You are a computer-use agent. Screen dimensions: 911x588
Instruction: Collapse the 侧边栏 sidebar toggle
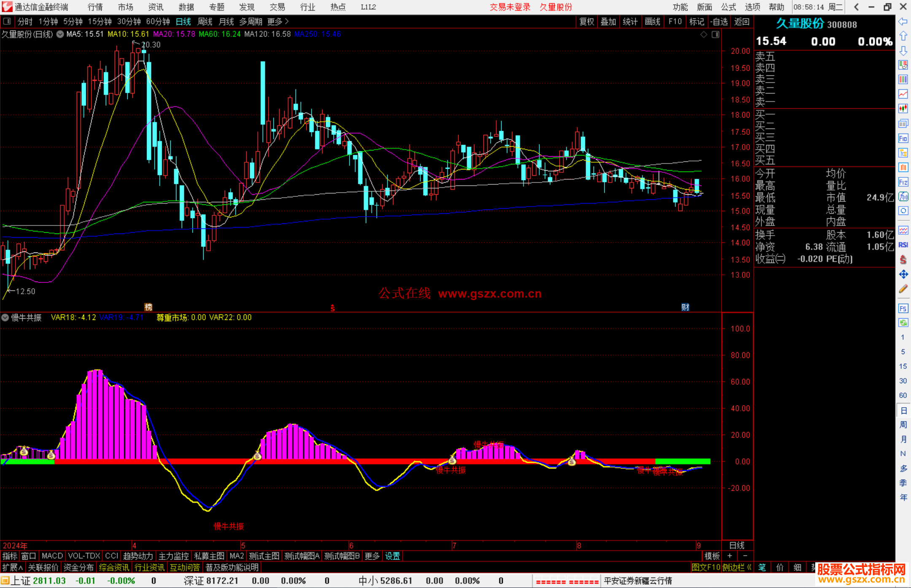pos(737,567)
